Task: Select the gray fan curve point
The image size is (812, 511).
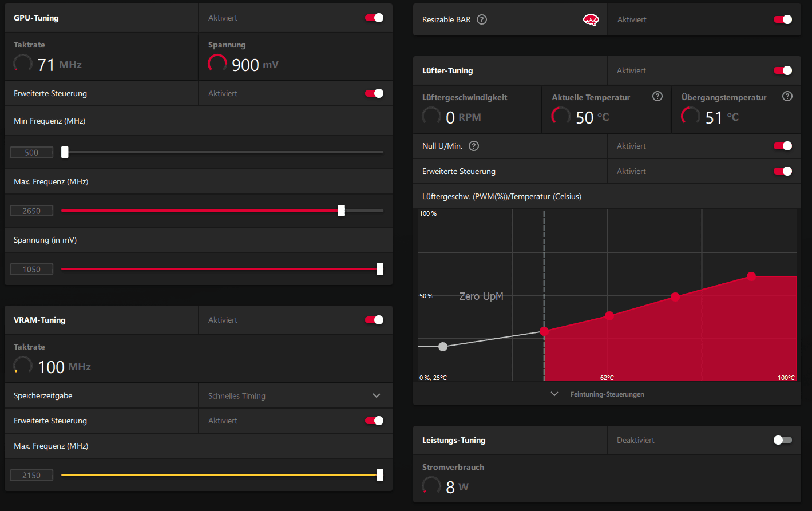Action: tap(443, 347)
